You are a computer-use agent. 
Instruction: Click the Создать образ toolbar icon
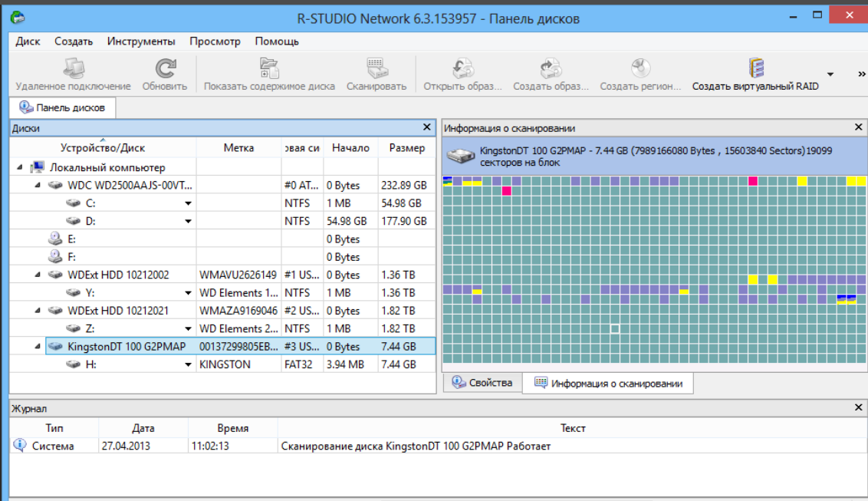click(551, 68)
